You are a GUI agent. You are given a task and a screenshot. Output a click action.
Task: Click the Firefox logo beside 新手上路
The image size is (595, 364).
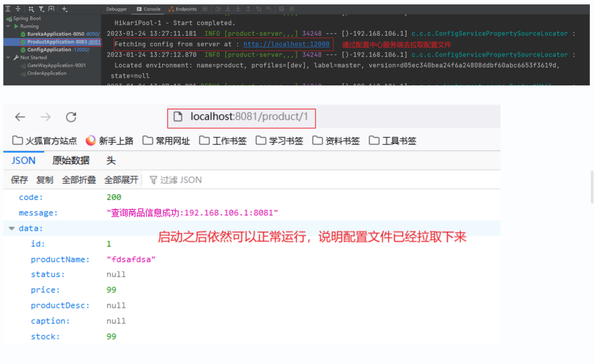click(91, 140)
